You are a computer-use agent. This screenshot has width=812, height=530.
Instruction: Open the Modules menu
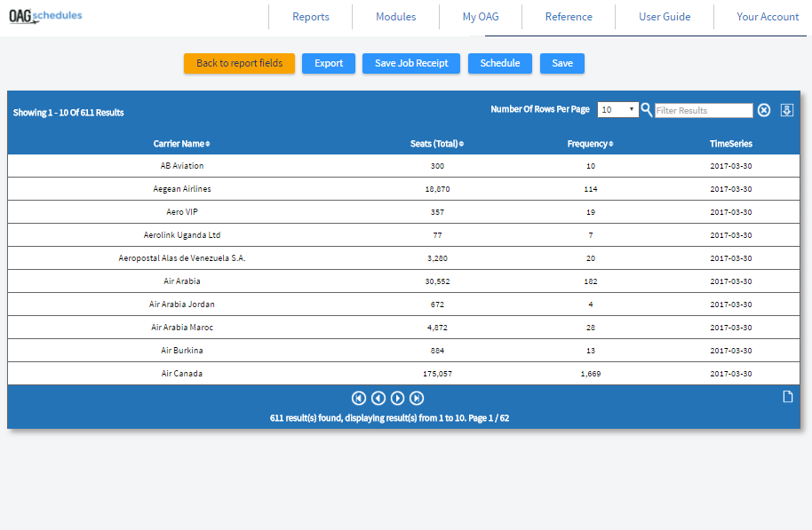coord(395,17)
